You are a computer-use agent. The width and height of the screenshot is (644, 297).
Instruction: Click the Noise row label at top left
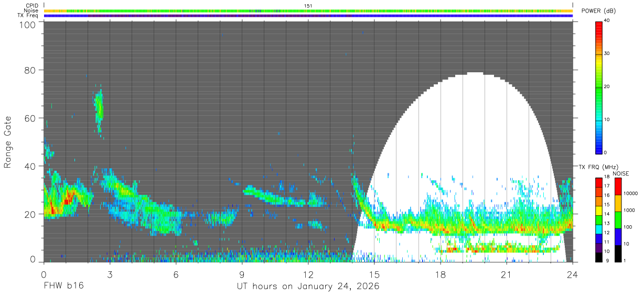(x=31, y=10)
